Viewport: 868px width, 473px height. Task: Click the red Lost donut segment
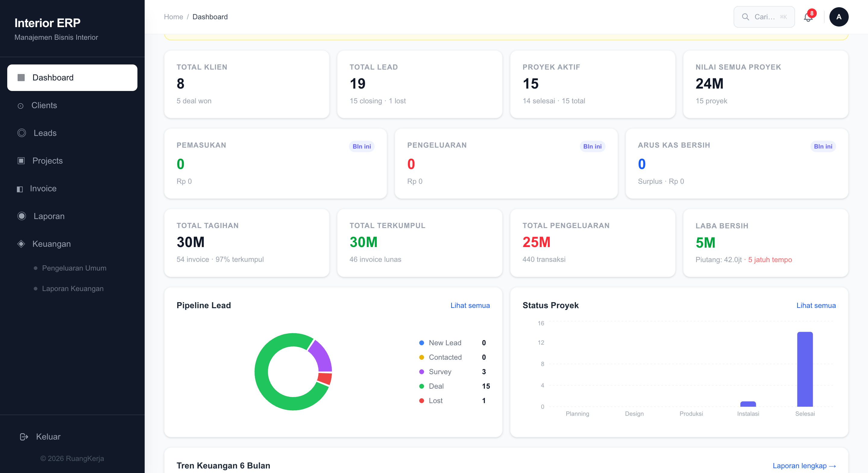(325, 378)
